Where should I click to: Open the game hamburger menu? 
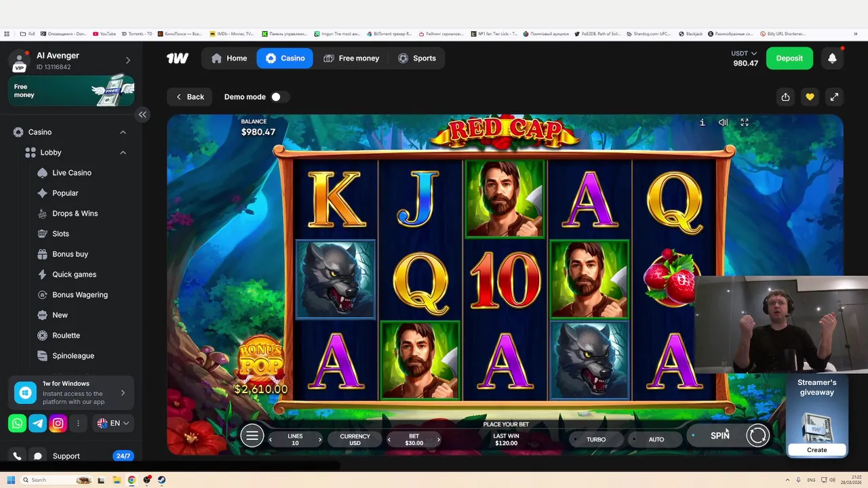pos(252,436)
